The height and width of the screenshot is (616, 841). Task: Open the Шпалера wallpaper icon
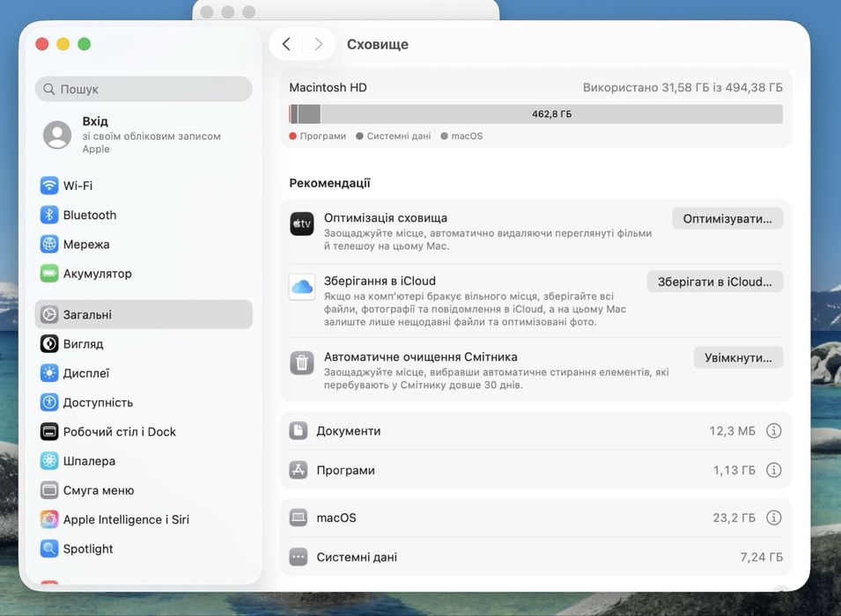click(x=49, y=460)
